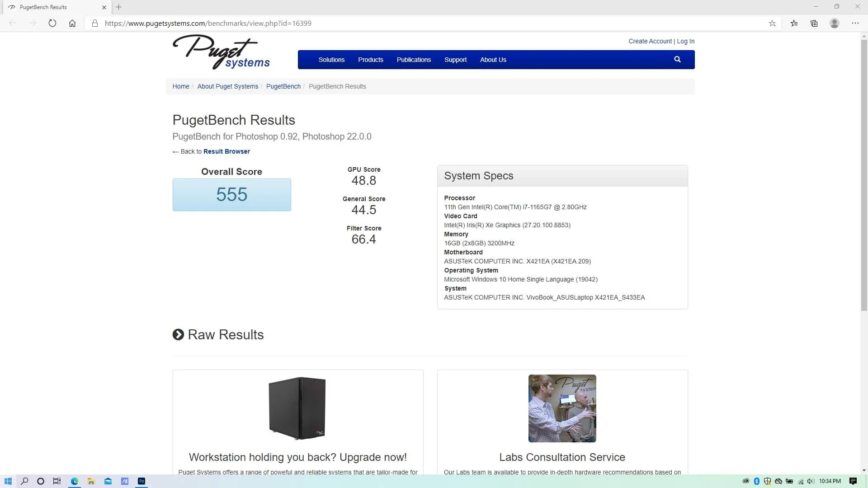Image resolution: width=868 pixels, height=488 pixels.
Task: Open About Puget Systems breadcrumb
Action: pos(228,86)
